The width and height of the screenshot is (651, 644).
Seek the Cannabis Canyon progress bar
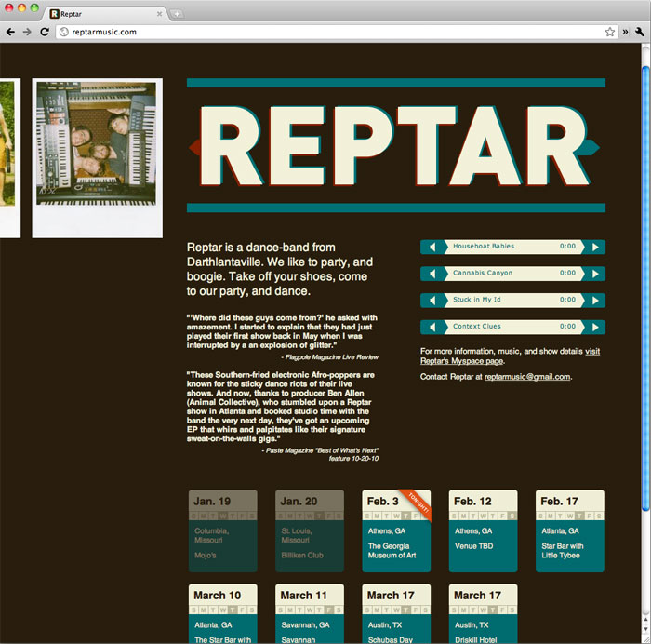tap(513, 274)
